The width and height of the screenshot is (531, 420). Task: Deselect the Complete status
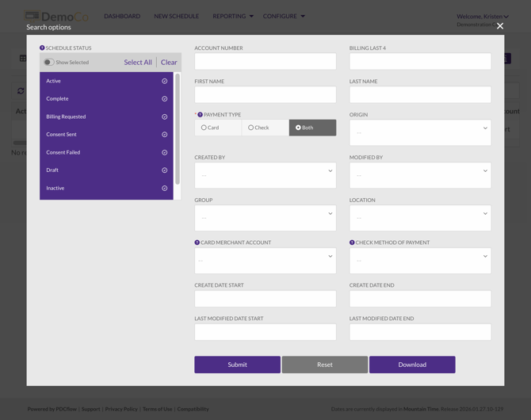pyautogui.click(x=106, y=98)
